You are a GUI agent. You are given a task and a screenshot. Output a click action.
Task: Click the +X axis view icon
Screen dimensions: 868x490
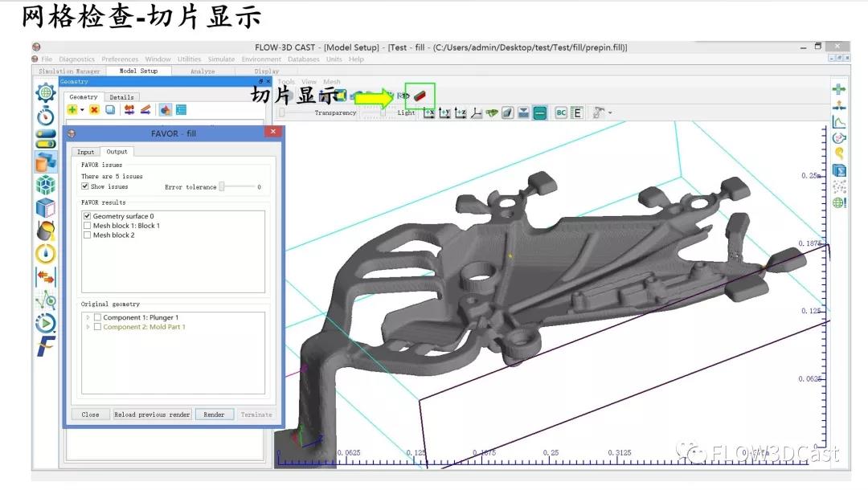[x=429, y=113]
